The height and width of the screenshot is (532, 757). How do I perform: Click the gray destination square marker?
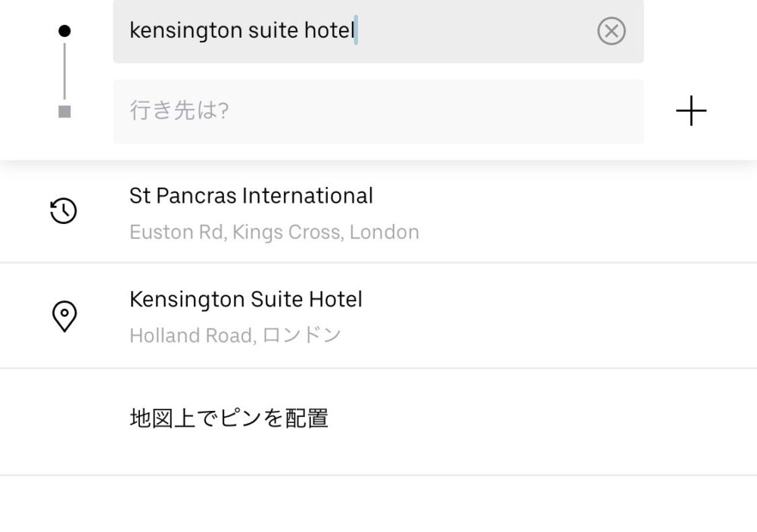point(64,112)
